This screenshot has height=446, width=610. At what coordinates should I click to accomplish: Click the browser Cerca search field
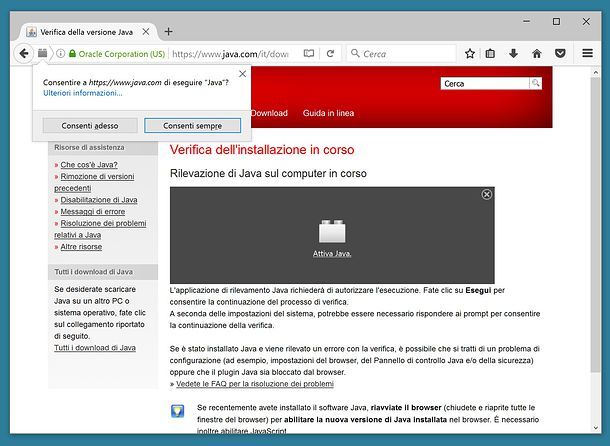coord(401,53)
